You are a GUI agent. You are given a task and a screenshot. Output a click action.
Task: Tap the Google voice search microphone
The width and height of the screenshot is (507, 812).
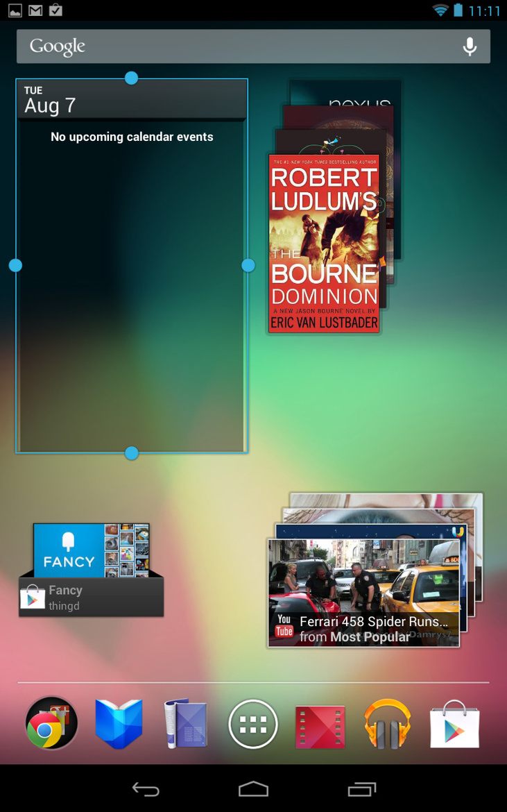pos(470,46)
